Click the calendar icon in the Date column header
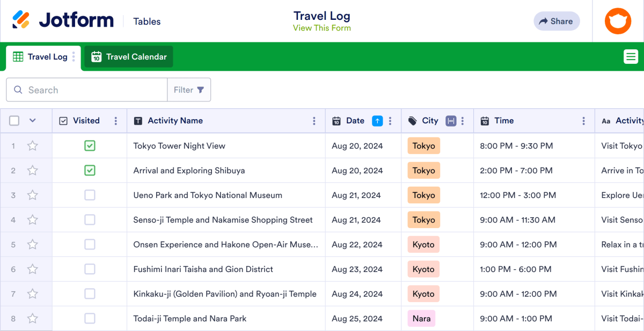The height and width of the screenshot is (331, 644). click(x=335, y=121)
